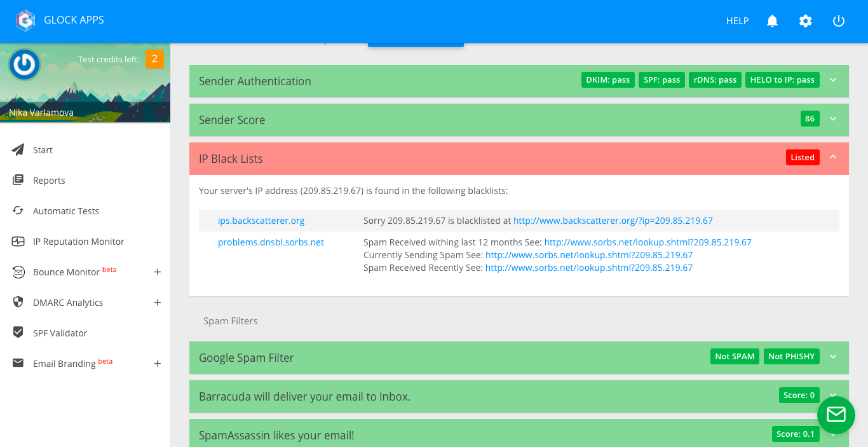Screen dimensions: 868x447
Task: Click the Automatic Tests refresh icon
Action: pyautogui.click(x=18, y=211)
